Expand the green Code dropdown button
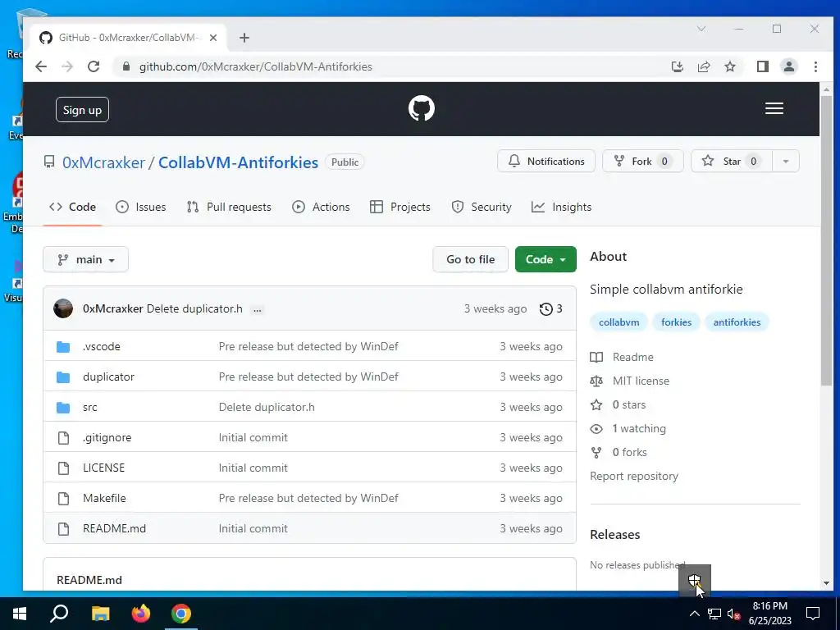This screenshot has height=630, width=840. pos(546,259)
